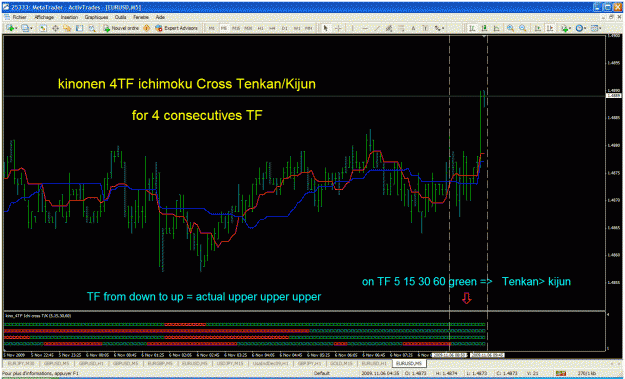Open the application icon left of Fichier
The height and width of the screenshot is (379, 625).
point(6,18)
